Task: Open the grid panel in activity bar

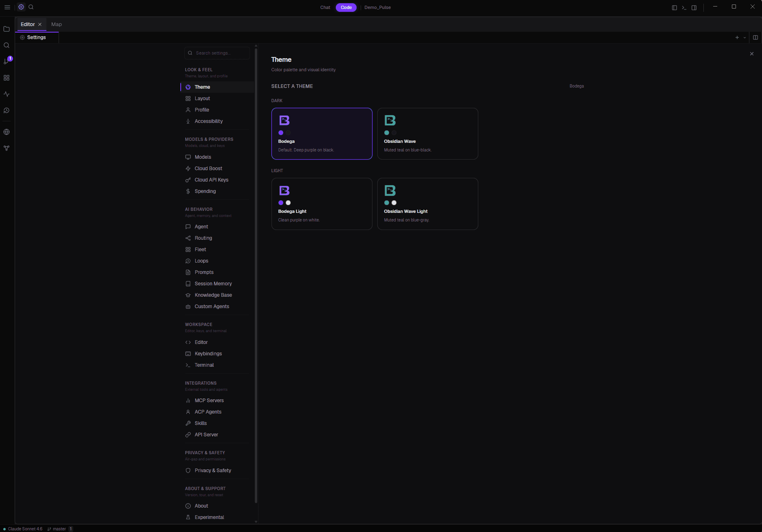Action: click(7, 78)
